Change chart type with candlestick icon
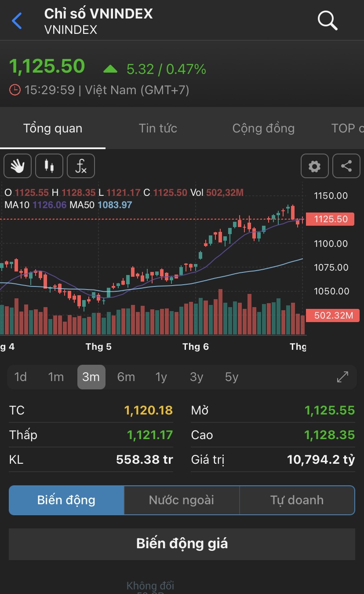 coord(49,166)
